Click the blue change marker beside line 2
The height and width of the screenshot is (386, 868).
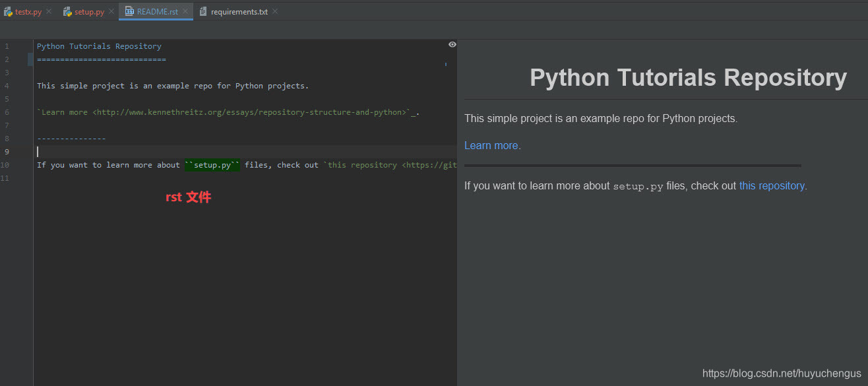tap(30, 59)
